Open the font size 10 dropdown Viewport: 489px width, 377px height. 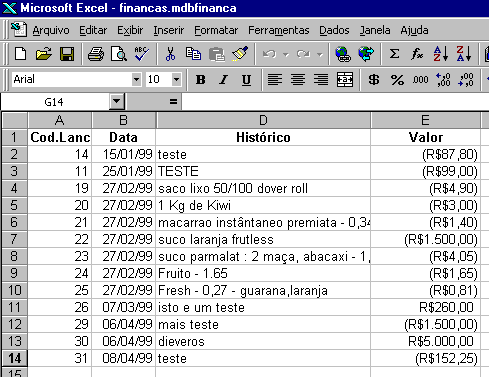176,80
